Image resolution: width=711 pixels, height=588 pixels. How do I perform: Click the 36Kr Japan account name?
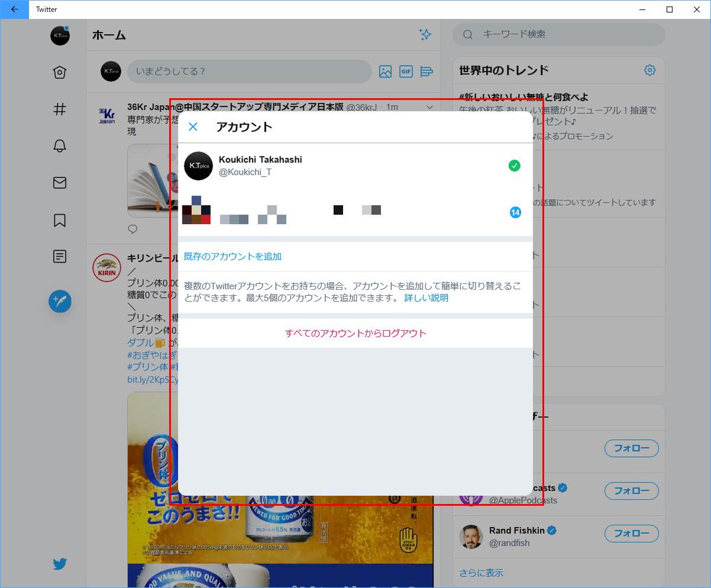tap(235, 107)
